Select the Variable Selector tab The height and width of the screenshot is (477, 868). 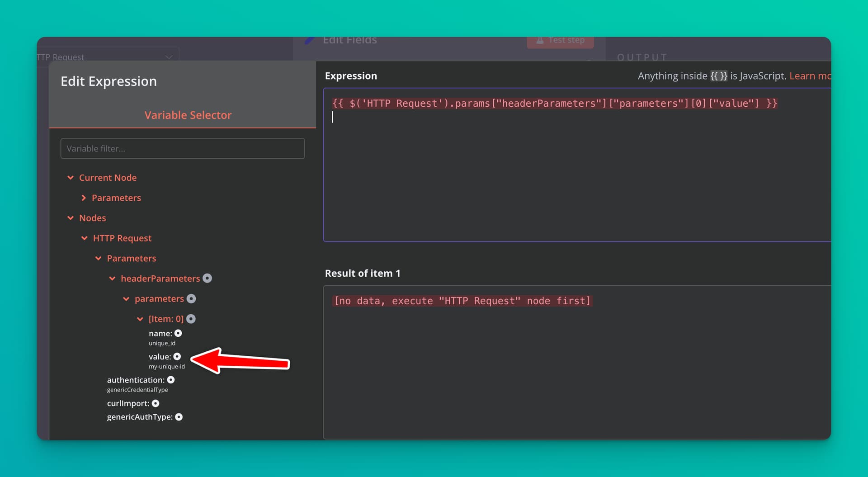pyautogui.click(x=188, y=115)
